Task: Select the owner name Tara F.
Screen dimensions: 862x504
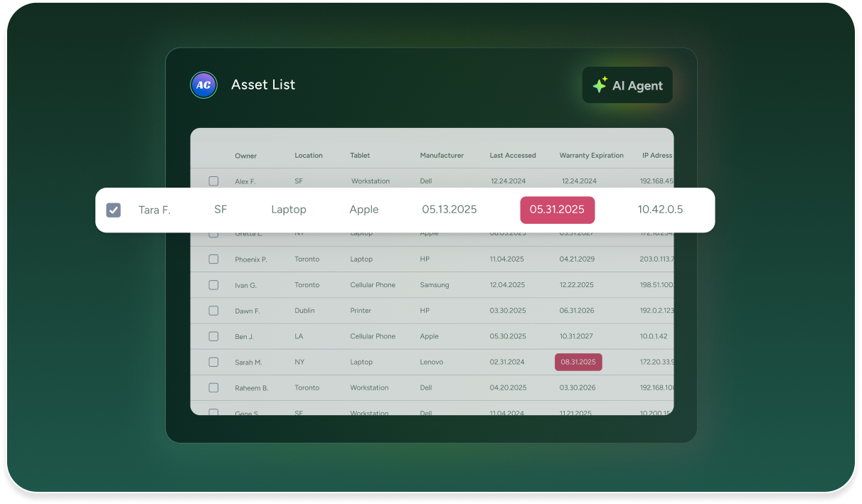Action: 154,210
